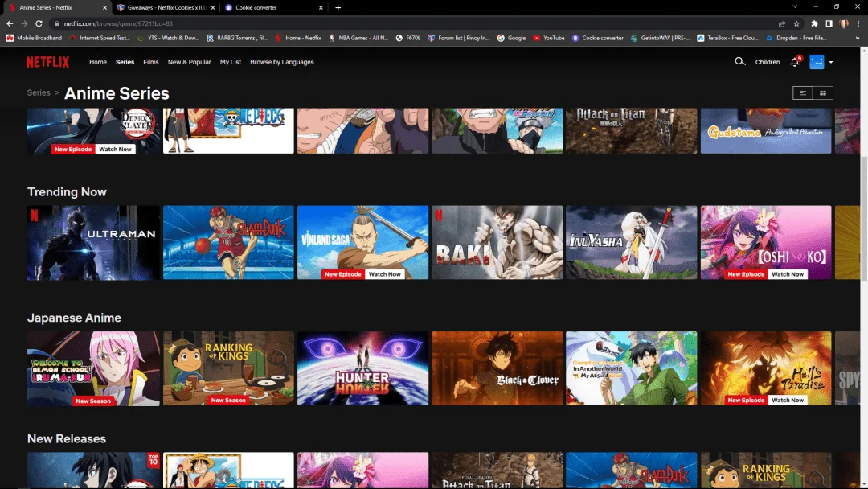The width and height of the screenshot is (868, 489).
Task: Click Watch Now on Hell's Paradise
Action: tap(788, 400)
